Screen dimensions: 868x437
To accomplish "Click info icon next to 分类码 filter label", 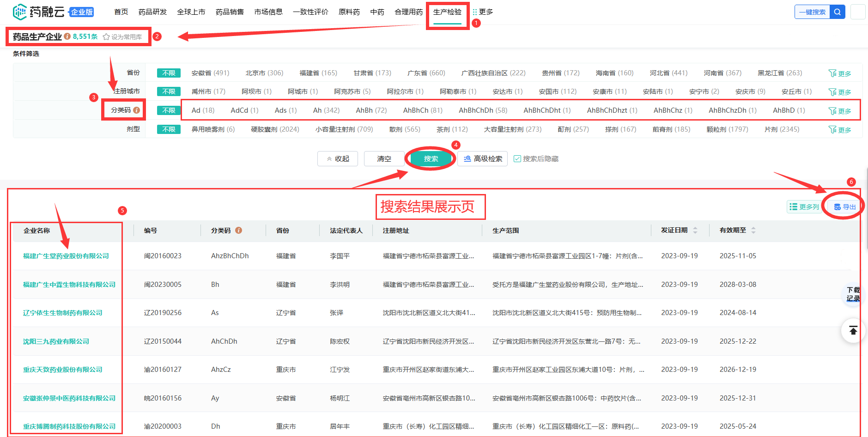I will pos(137,110).
